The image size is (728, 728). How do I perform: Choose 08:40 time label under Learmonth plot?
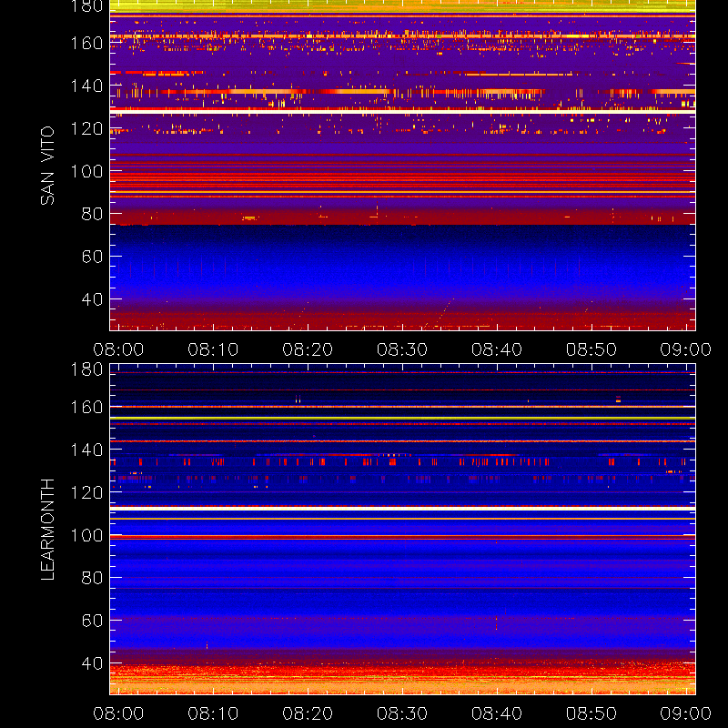point(497,713)
